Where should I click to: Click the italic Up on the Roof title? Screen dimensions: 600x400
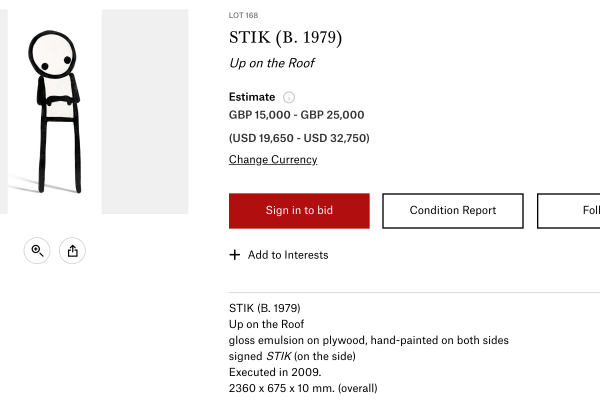(x=272, y=63)
